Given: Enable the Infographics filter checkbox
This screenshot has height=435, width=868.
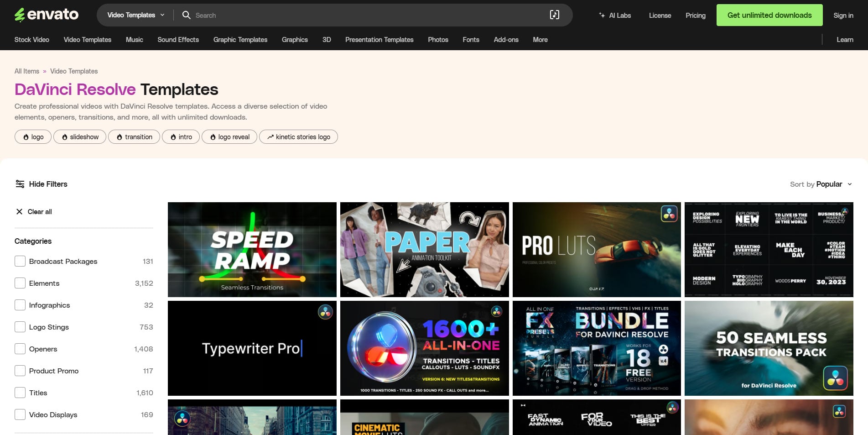Looking at the screenshot, I should coord(20,305).
